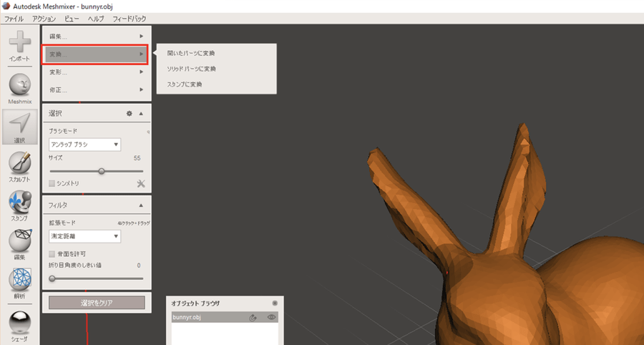Open the フィードバック menu
The height and width of the screenshot is (345, 644).
coord(130,19)
